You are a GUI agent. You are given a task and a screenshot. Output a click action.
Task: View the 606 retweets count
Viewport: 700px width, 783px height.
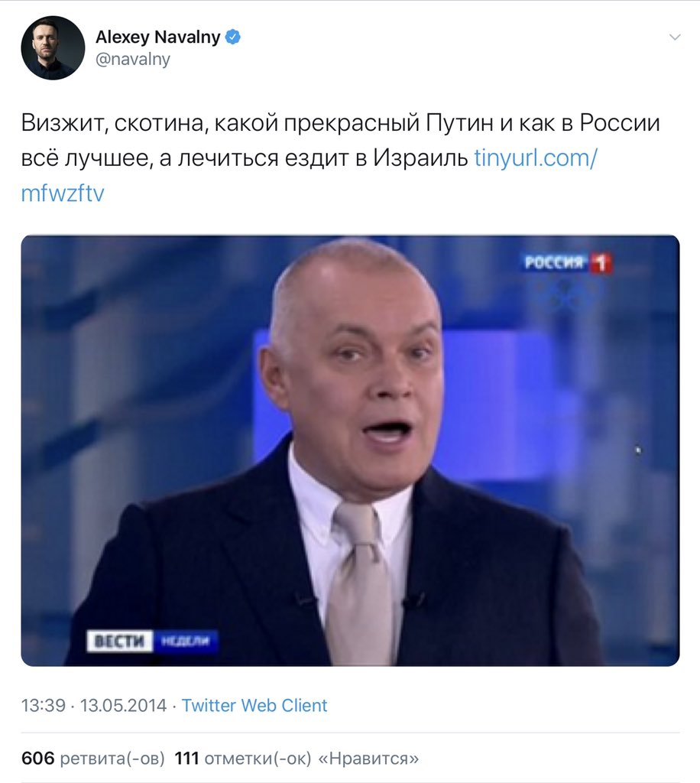[x=38, y=759]
